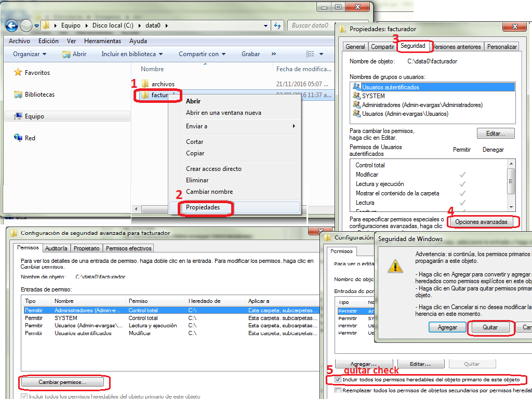Click the Buscar data0 search field
The width and height of the screenshot is (532, 399).
[309, 25]
